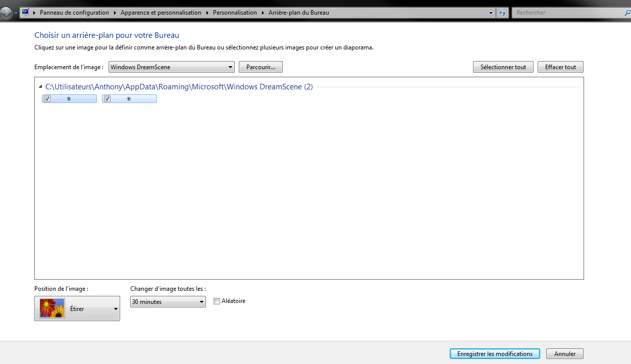This screenshot has height=364, width=631.
Task: Expand the Changer d'image 30 minutes dropdown
Action: coord(168,302)
